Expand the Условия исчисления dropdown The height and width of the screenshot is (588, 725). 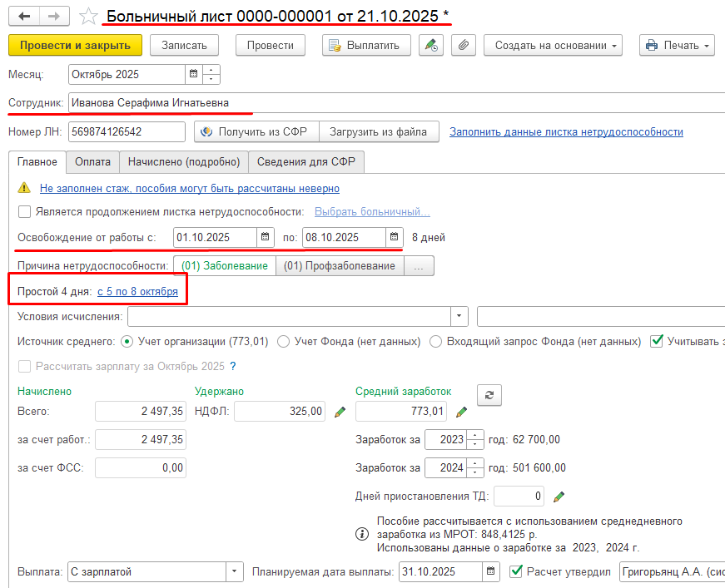pos(459,316)
